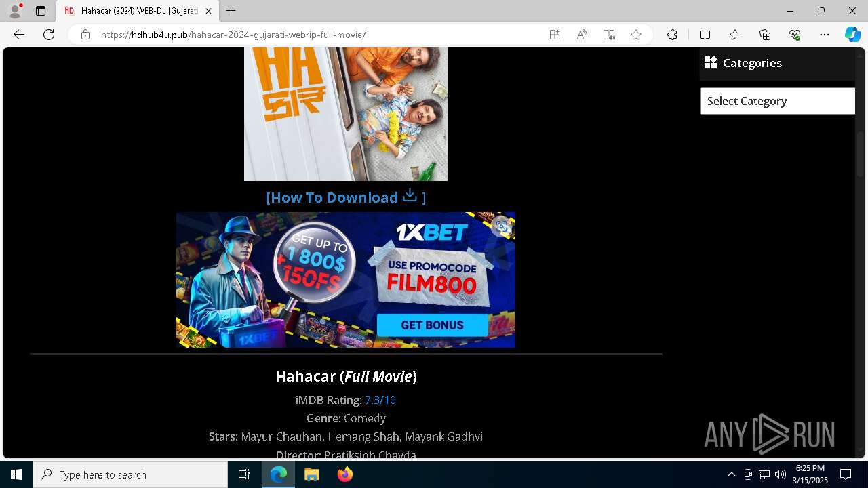This screenshot has width=868, height=488.
Task: Click the Hahacar movie poster image
Action: pos(346,114)
